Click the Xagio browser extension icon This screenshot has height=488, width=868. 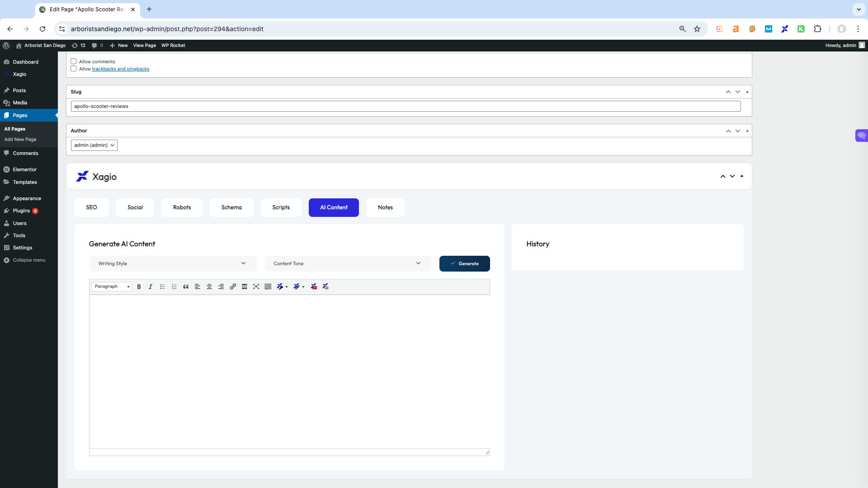(x=785, y=29)
